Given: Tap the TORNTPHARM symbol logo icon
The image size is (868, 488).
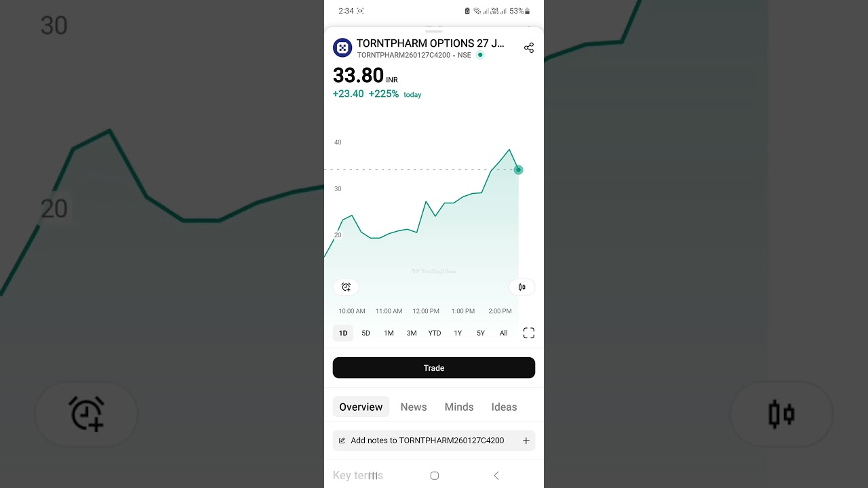Looking at the screenshot, I should tap(342, 47).
